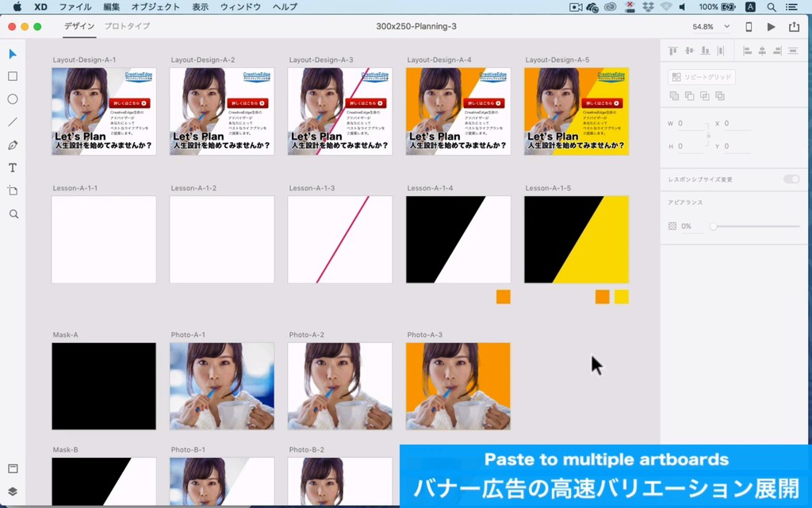Viewport: 812px width, 508px height.
Task: Select the Zoom magnifier tool
Action: coord(14,214)
